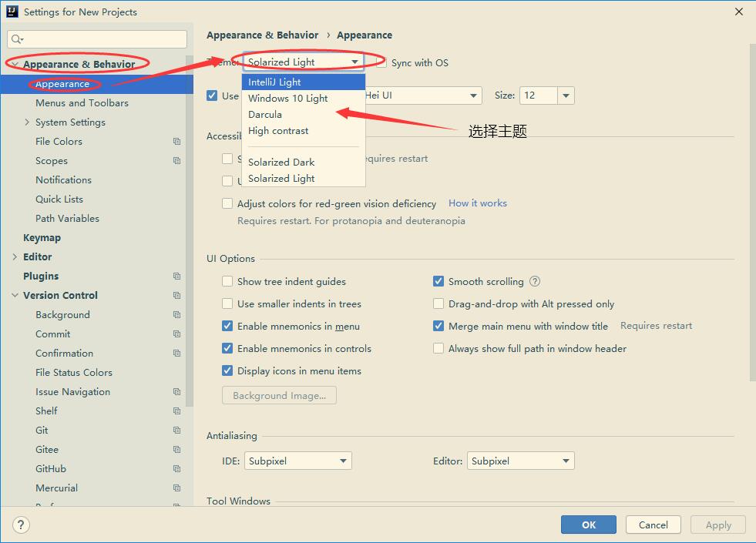The image size is (756, 543).
Task: Click the project-level icon beside Commit
Action: (177, 334)
